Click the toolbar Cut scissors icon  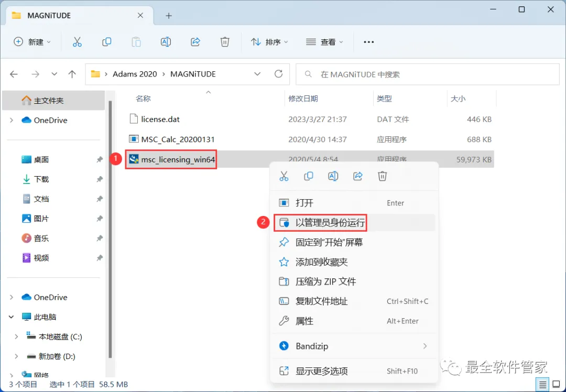77,42
